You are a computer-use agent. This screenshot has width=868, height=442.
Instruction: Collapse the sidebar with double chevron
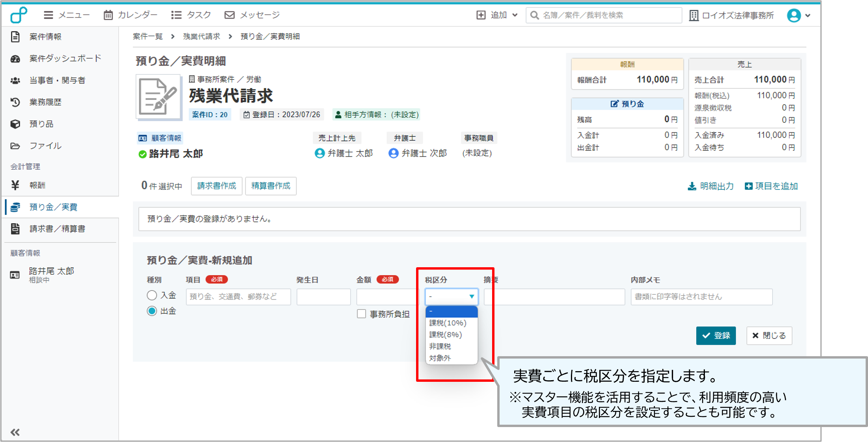pos(15,432)
